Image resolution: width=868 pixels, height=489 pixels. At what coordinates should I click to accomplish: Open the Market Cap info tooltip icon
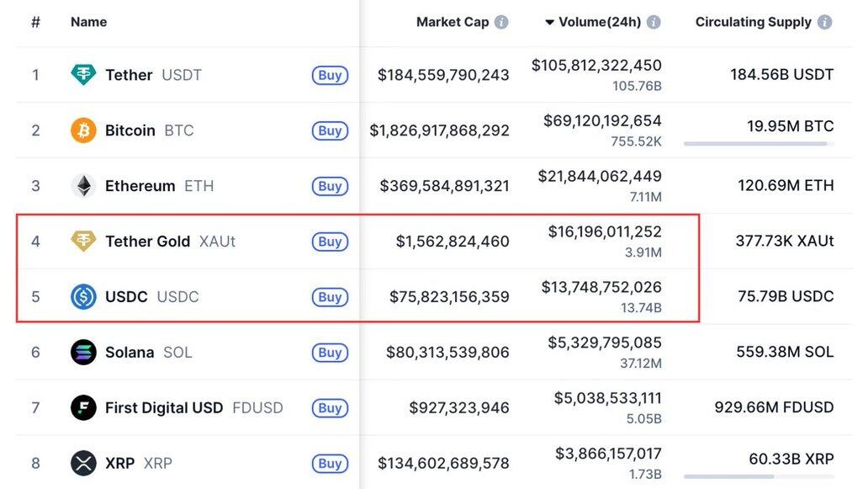coord(501,23)
